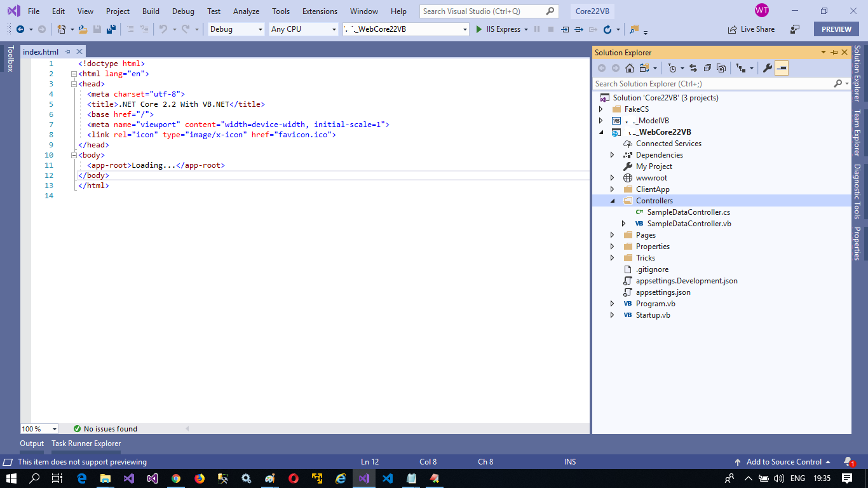Select SampleDataController.cs file

[688, 212]
